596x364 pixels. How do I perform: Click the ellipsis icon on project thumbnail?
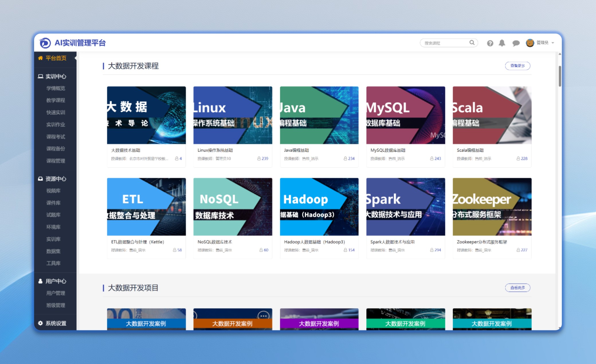(263, 316)
